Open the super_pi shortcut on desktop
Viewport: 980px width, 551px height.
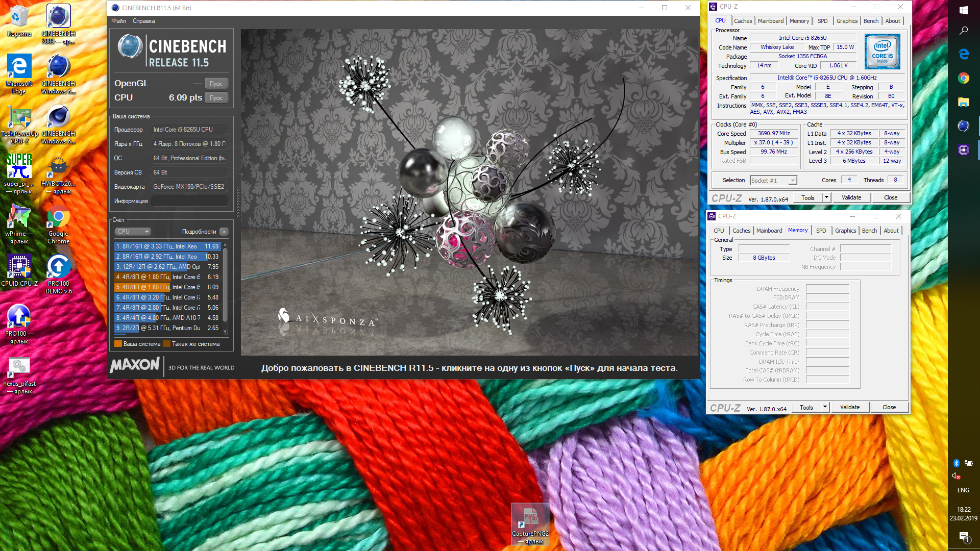(x=19, y=173)
